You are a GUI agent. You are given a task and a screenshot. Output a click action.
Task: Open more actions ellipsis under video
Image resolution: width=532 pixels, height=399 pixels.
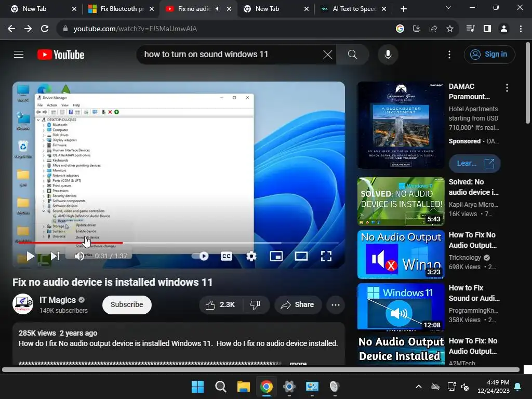point(336,304)
